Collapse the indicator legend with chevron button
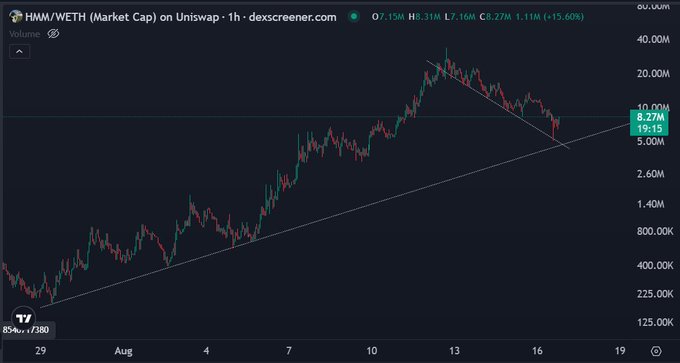The width and height of the screenshot is (680, 363). pos(19,52)
